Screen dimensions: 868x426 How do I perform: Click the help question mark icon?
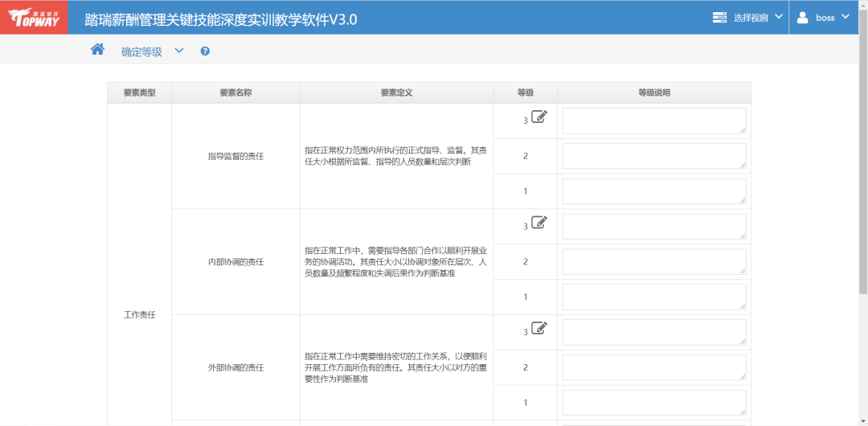pyautogui.click(x=205, y=51)
